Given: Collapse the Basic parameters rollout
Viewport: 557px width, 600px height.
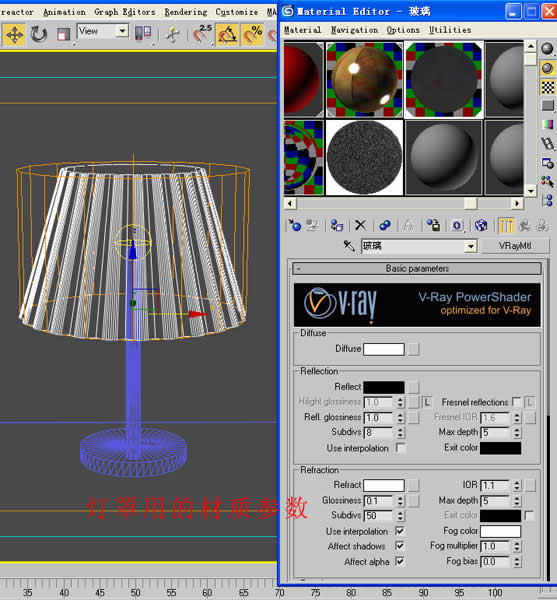Looking at the screenshot, I should point(417,269).
